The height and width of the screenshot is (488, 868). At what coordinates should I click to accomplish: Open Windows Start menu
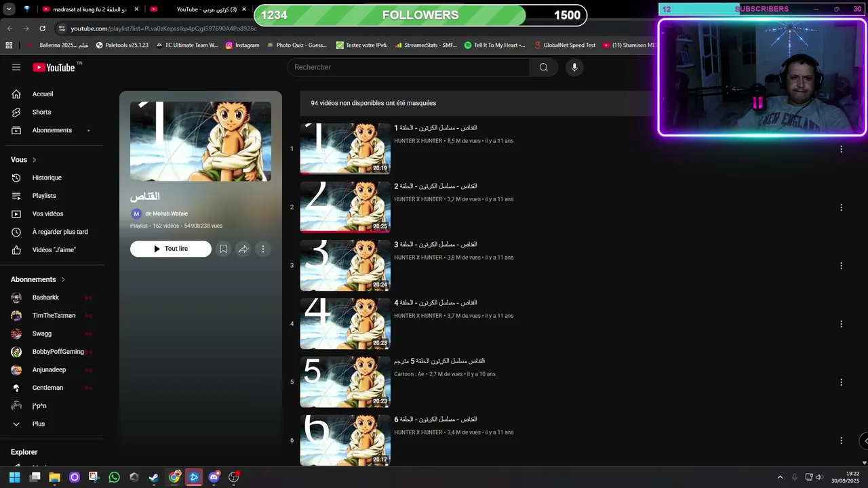(14, 477)
